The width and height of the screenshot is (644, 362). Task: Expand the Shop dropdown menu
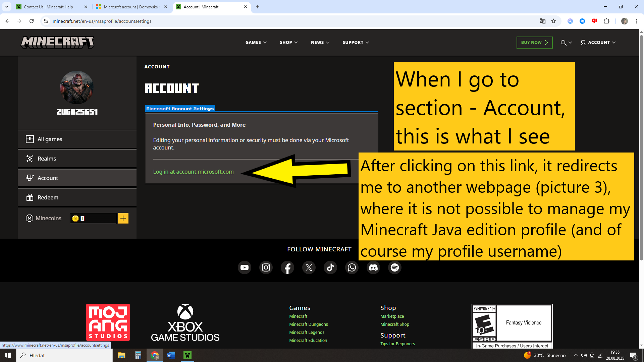[288, 43]
